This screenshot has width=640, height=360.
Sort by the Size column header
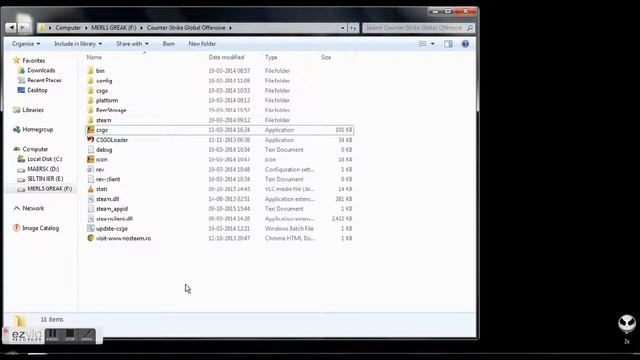(x=326, y=57)
